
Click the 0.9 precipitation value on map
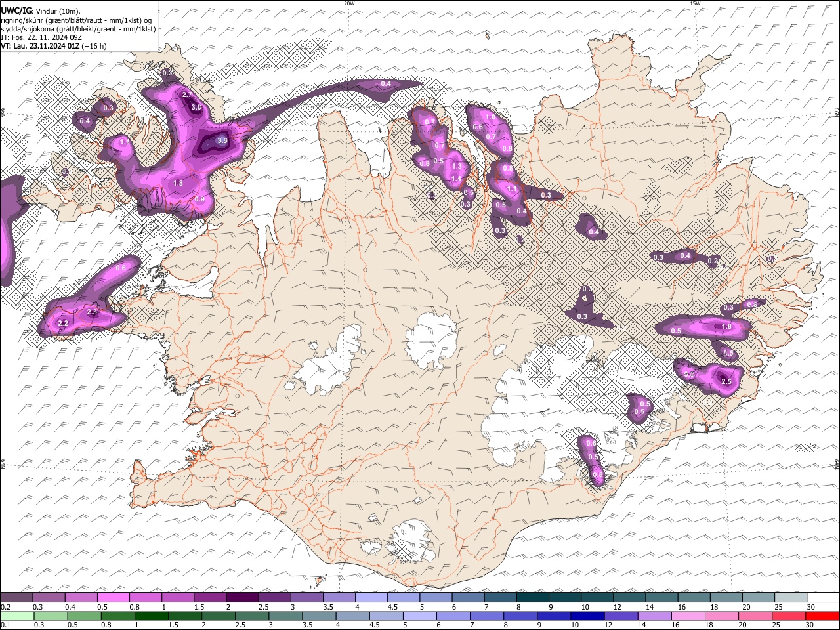199,199
